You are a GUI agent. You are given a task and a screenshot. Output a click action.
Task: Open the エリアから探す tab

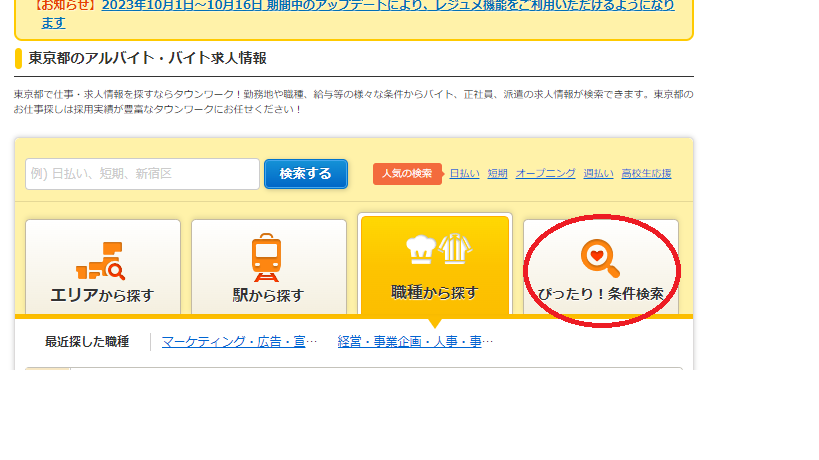pos(102,267)
